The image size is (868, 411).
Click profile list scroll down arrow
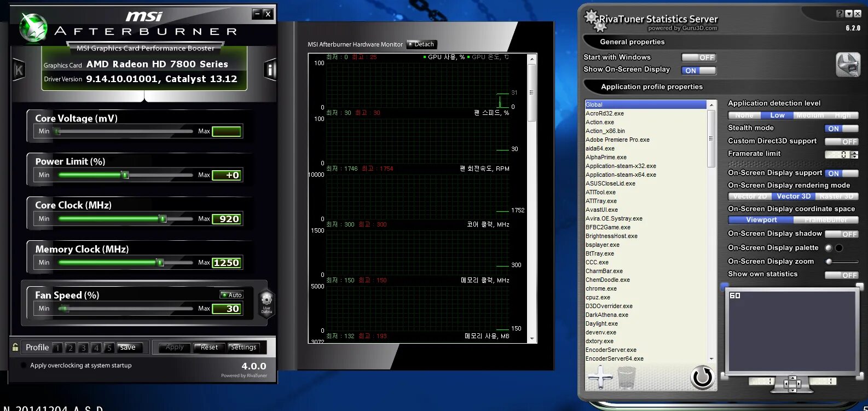tap(711, 358)
